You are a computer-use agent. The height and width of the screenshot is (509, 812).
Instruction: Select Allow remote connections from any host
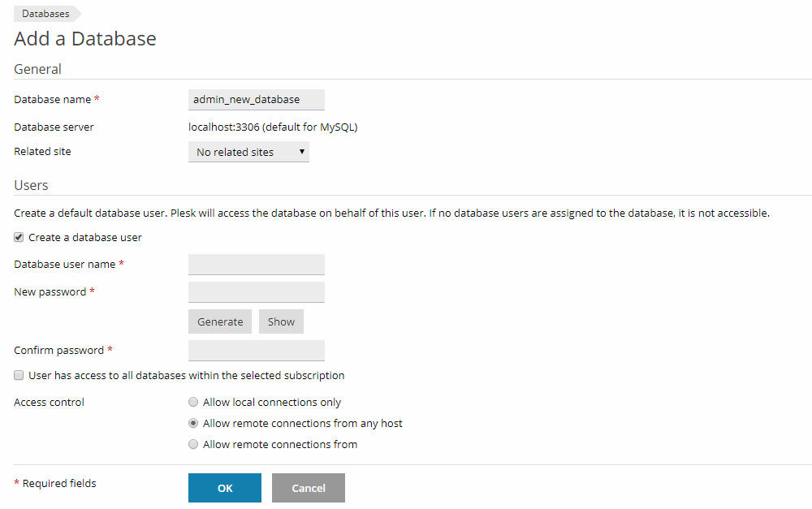pyautogui.click(x=193, y=423)
